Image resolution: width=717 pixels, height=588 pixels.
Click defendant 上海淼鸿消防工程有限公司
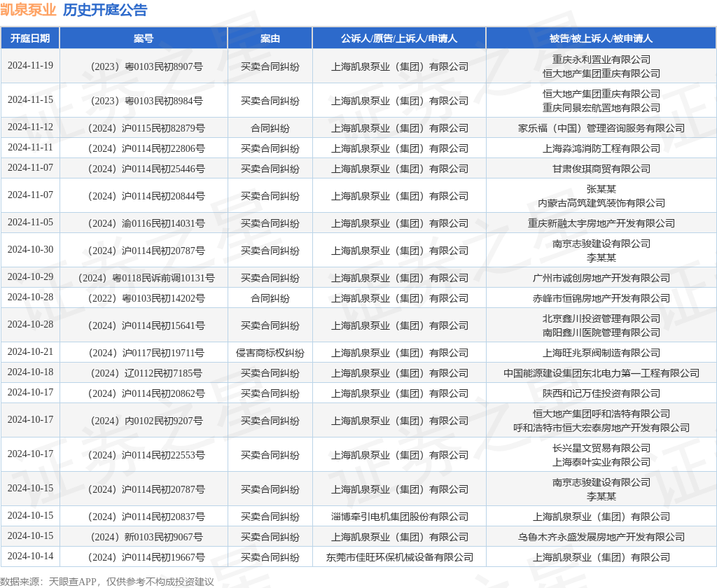tap(601, 148)
